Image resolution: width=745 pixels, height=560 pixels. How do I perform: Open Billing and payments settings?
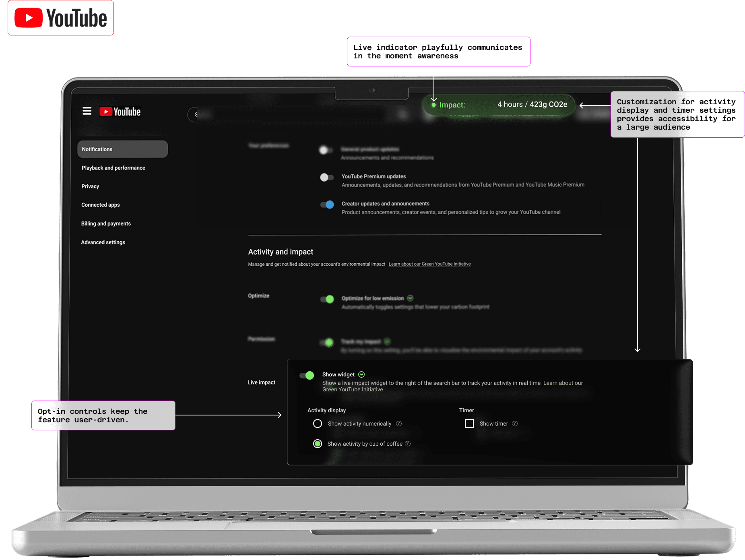coord(106,223)
